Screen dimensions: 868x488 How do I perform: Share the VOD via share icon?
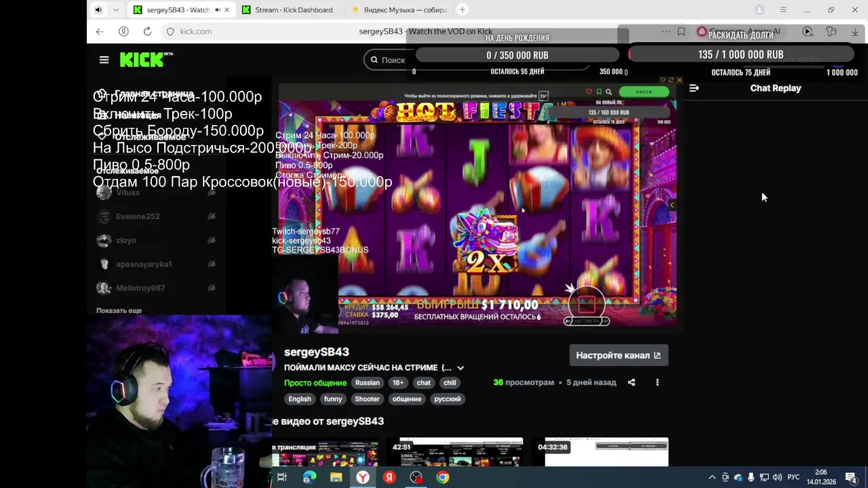631,382
